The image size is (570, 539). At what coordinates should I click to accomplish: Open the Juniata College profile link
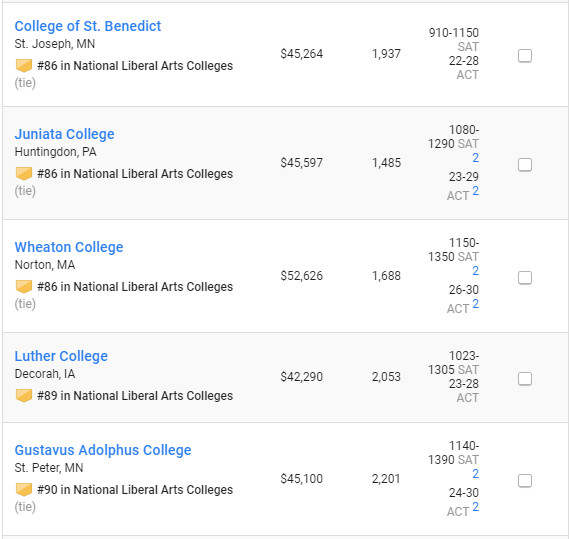click(x=64, y=134)
